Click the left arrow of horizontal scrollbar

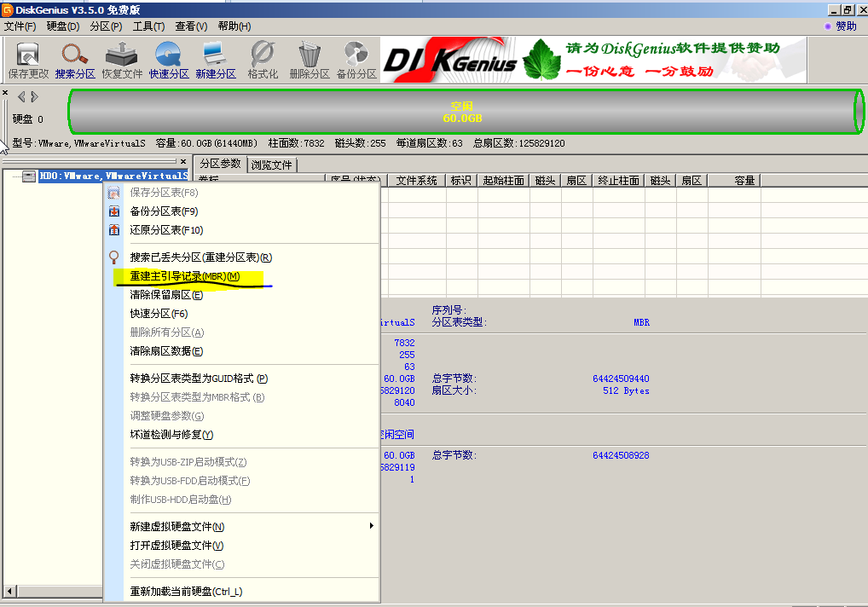tap(9, 591)
